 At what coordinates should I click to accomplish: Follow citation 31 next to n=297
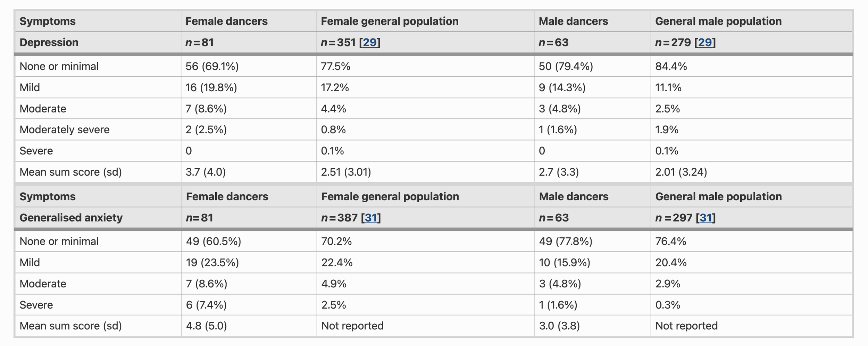click(x=706, y=218)
